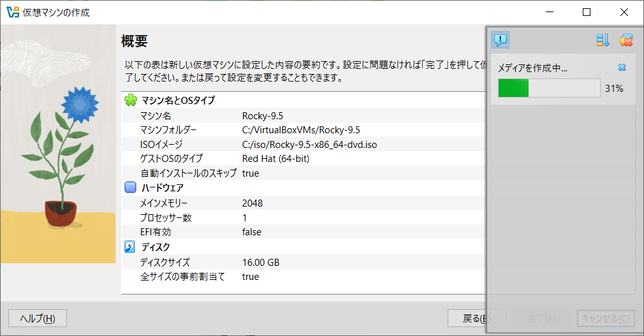The height and width of the screenshot is (336, 644).
Task: Select the マシン名 value Rocky-9.5
Action: (x=263, y=116)
